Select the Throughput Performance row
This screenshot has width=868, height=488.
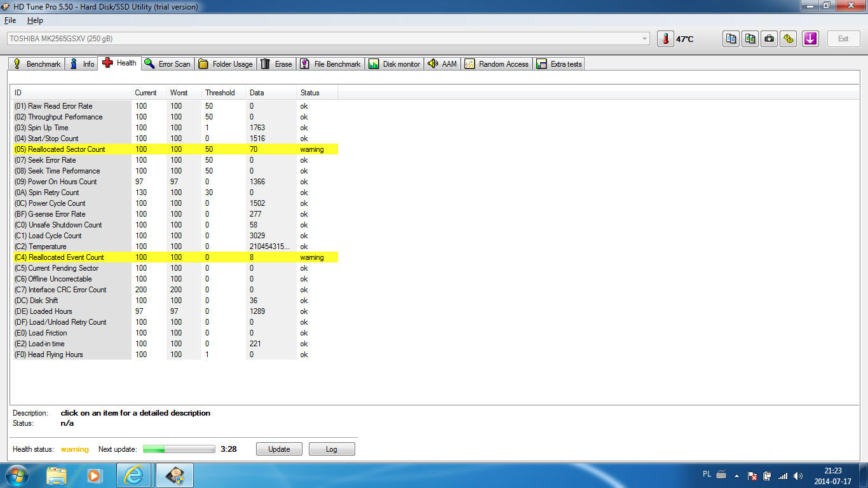(x=175, y=117)
